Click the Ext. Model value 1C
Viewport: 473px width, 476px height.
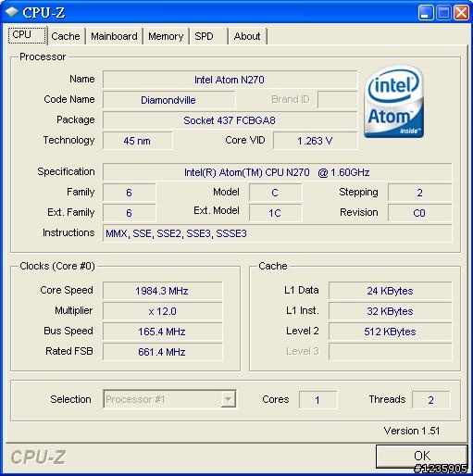(x=275, y=213)
